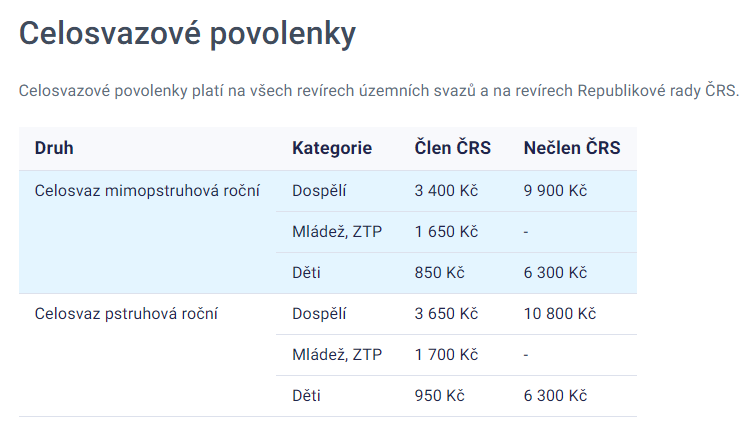
Task: Click the 3 650 Kč member price
Action: coord(446,313)
